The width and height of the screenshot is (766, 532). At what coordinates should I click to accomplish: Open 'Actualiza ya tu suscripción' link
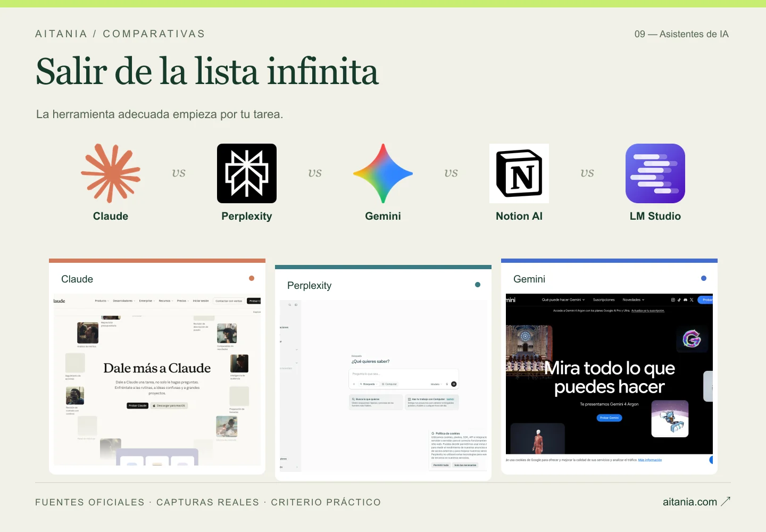(648, 311)
